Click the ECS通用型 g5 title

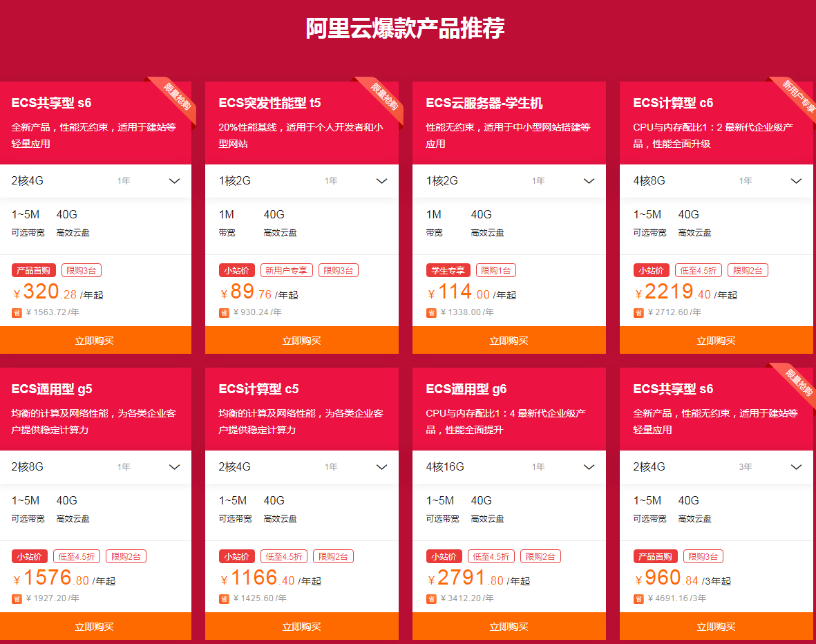tap(52, 389)
